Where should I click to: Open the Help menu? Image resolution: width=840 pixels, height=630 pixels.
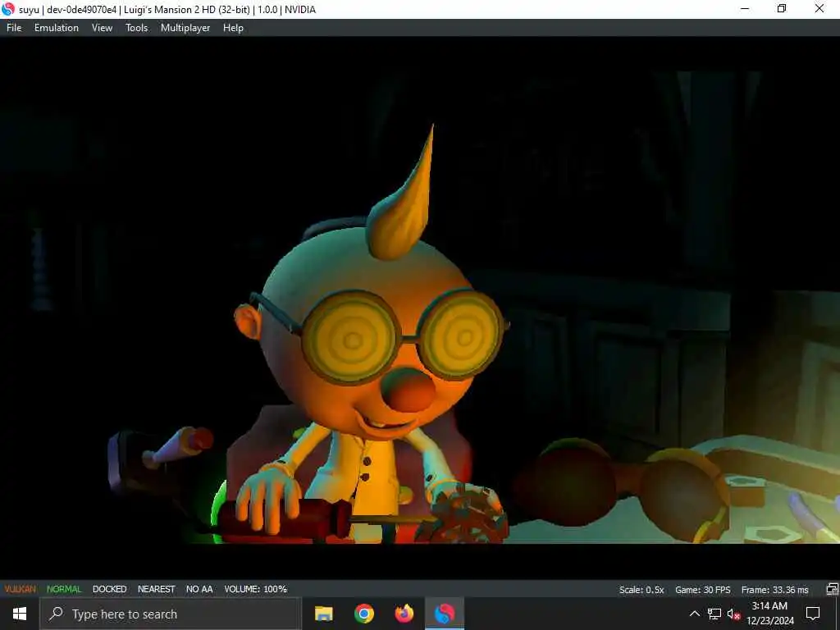pos(233,28)
